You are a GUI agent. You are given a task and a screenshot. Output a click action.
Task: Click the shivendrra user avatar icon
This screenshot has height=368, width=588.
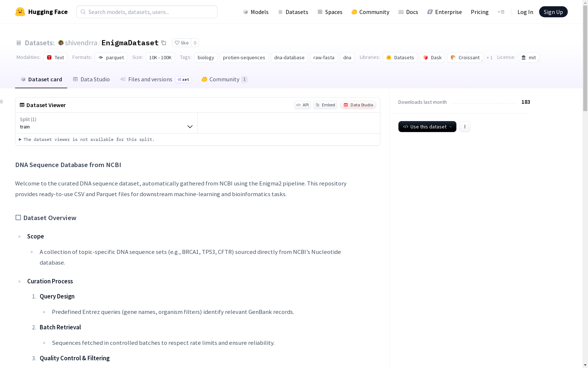[61, 43]
